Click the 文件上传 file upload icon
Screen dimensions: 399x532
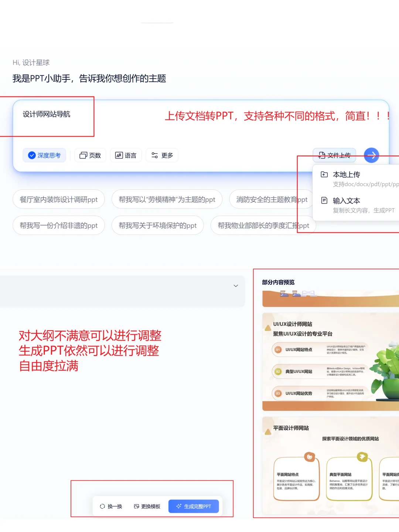click(321, 155)
